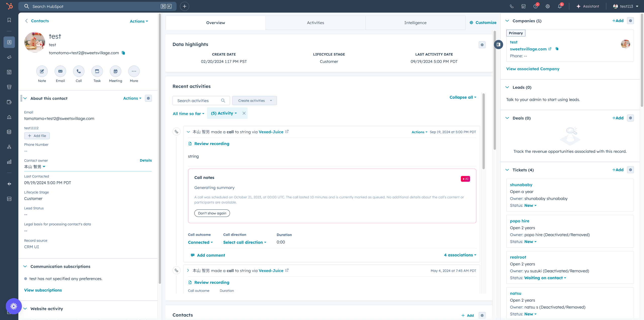The image size is (644, 320).
Task: Schedule a Meeting via calendar icon
Action: [115, 71]
